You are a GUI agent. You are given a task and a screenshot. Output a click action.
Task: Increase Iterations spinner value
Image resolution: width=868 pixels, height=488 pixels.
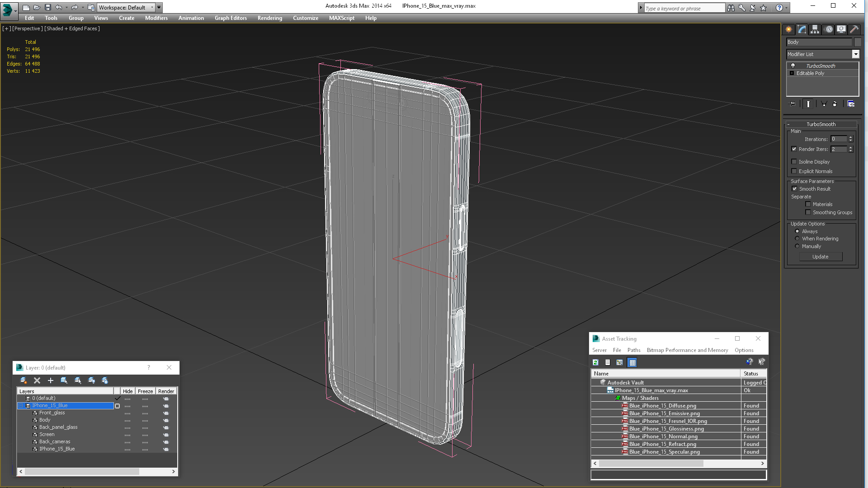851,137
